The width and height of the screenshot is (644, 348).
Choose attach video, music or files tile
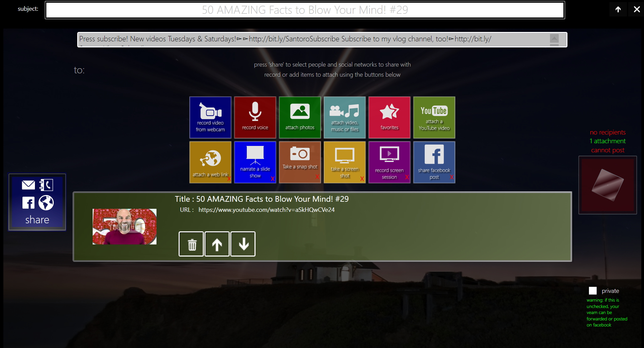(x=344, y=117)
